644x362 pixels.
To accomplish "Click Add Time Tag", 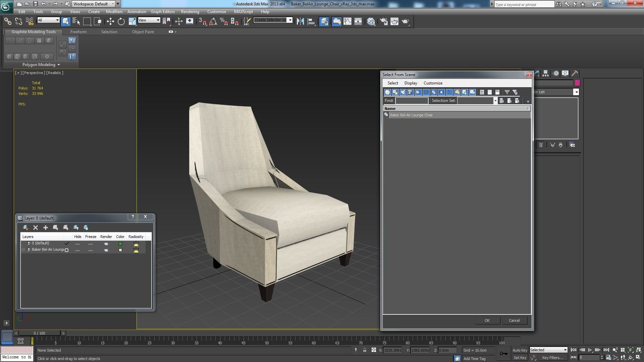I will click(x=474, y=359).
